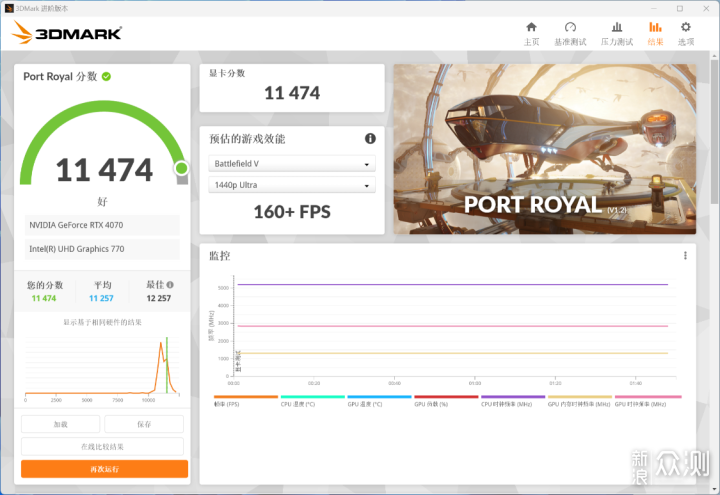
Task: Open the Benchmarks (基准测试) tab
Action: pyautogui.click(x=570, y=34)
